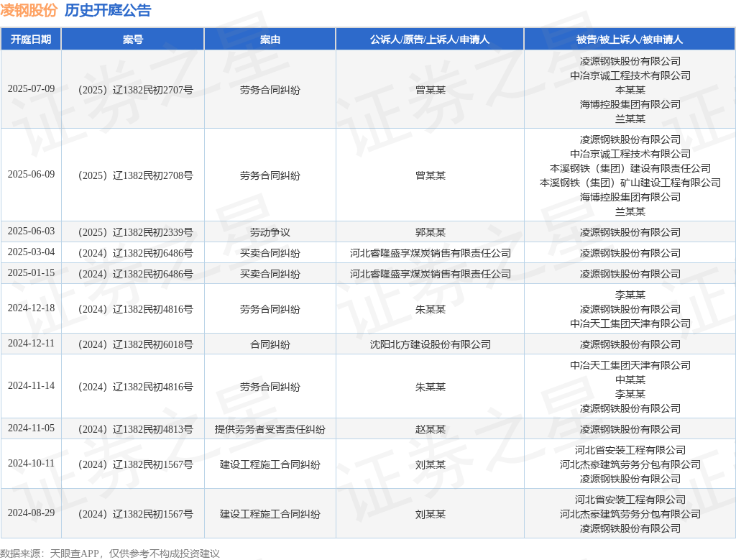Select the 案号 column header

[x=133, y=40]
